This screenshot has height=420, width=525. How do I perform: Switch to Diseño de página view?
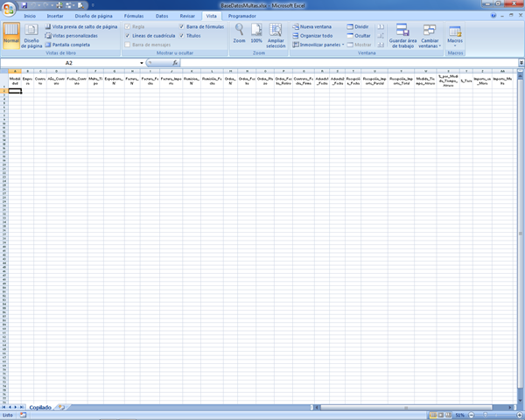pos(31,37)
